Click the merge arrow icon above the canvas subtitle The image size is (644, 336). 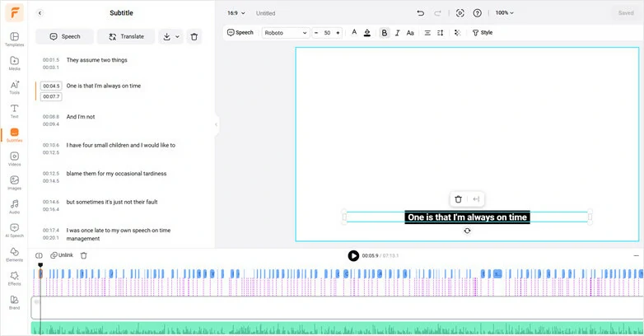[x=476, y=199]
